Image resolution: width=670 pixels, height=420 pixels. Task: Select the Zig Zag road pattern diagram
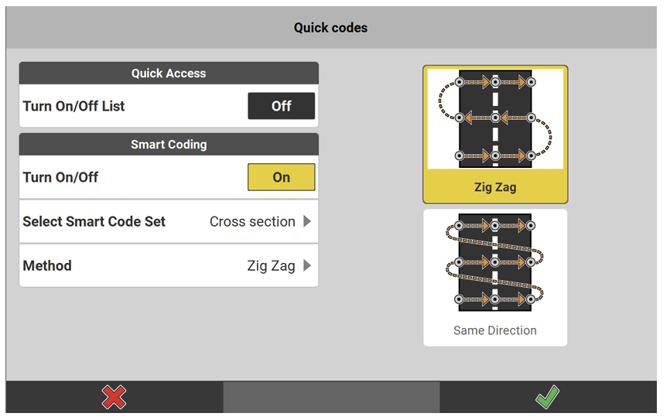[x=495, y=119]
